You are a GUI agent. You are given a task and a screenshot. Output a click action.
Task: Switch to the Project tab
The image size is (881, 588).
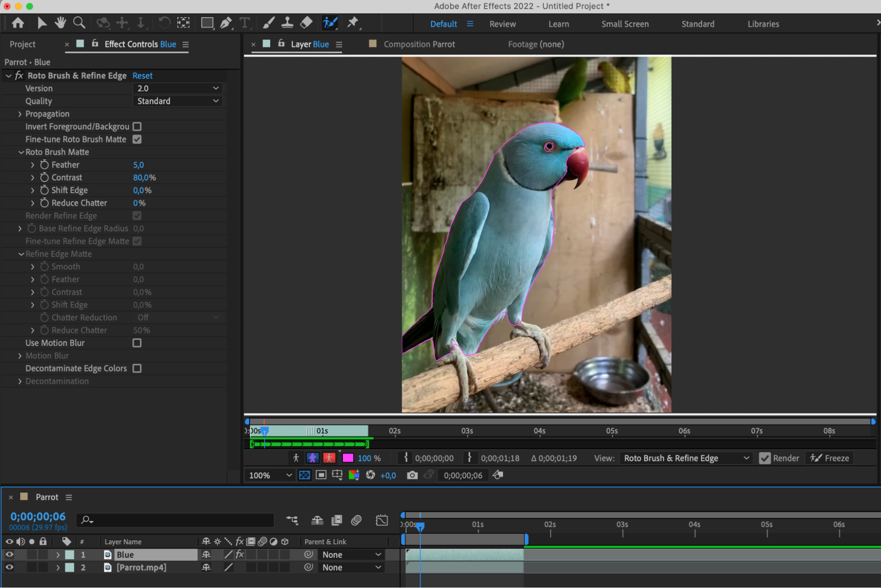coord(22,44)
